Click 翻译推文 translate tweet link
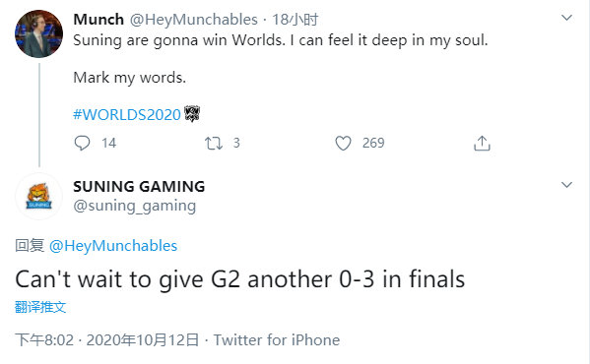The image size is (590, 364). pos(40,307)
